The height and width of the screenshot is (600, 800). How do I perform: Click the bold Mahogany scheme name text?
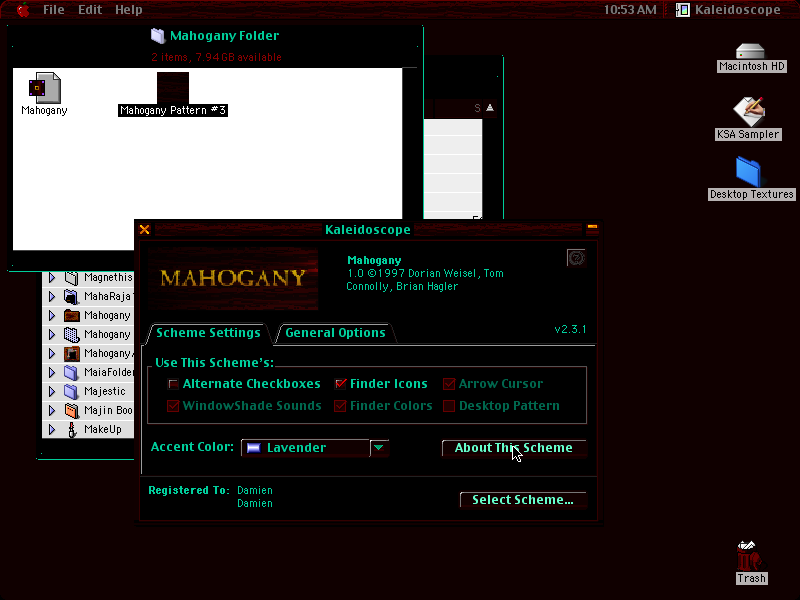374,260
